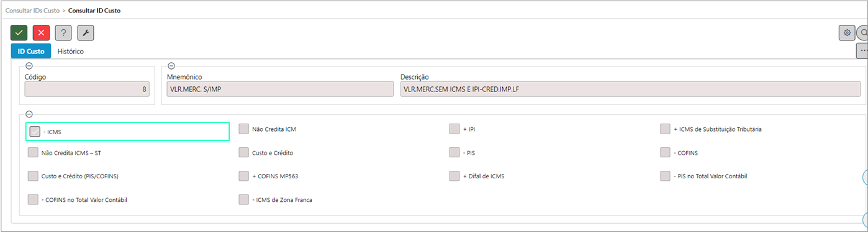The image size is (868, 233).
Task: Open the three-dots more options button
Action: 862,50
